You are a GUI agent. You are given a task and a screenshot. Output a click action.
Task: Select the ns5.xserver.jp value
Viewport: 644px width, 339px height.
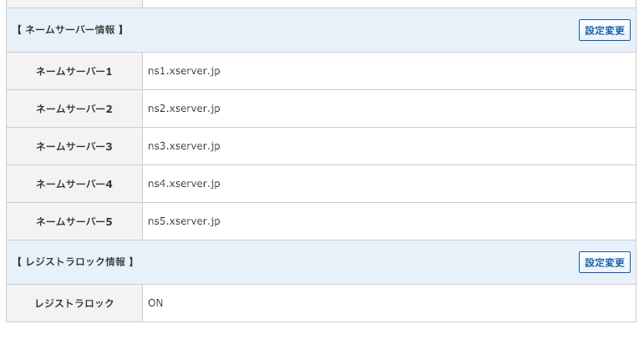(x=184, y=221)
